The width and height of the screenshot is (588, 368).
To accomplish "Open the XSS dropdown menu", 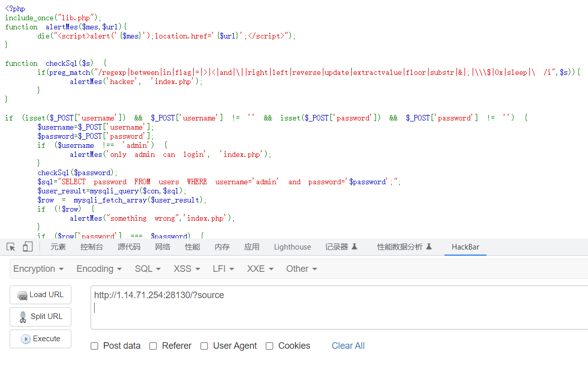I will tap(187, 269).
